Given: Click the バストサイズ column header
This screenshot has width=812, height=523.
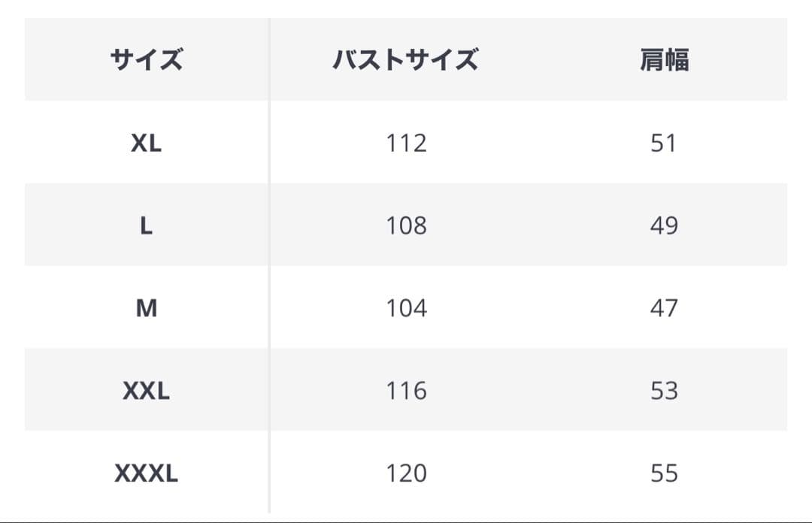Looking at the screenshot, I should coord(405,59).
